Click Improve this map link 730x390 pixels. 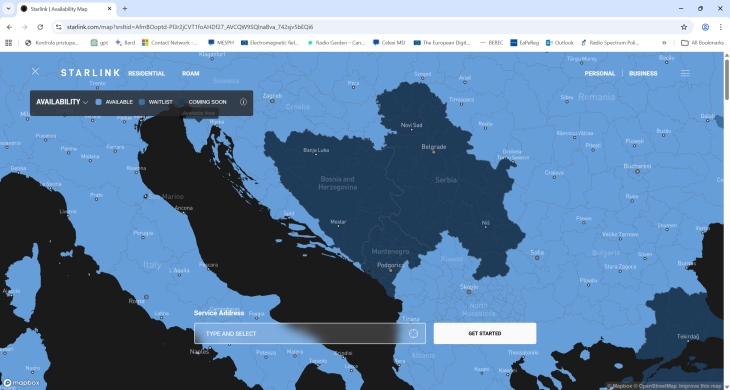click(700, 386)
